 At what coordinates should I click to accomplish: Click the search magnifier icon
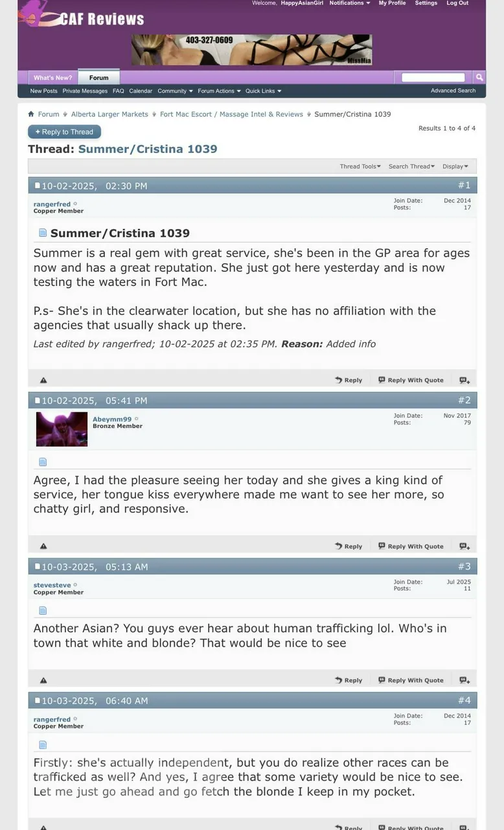[x=479, y=77]
